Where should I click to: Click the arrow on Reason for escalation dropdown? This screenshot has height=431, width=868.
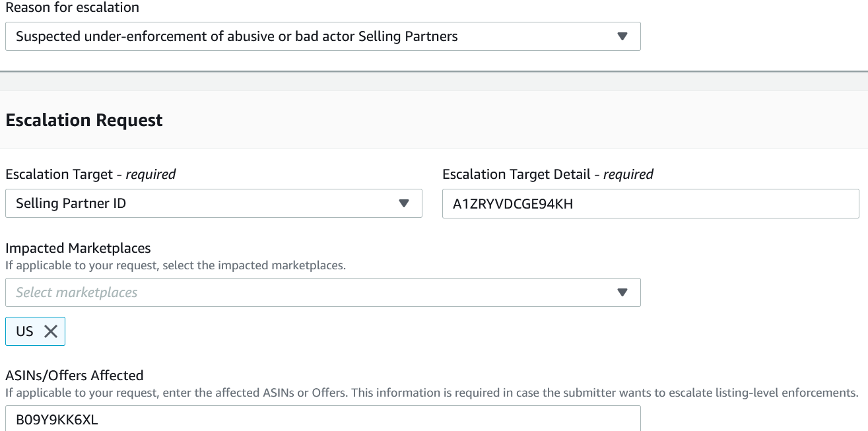click(x=622, y=36)
